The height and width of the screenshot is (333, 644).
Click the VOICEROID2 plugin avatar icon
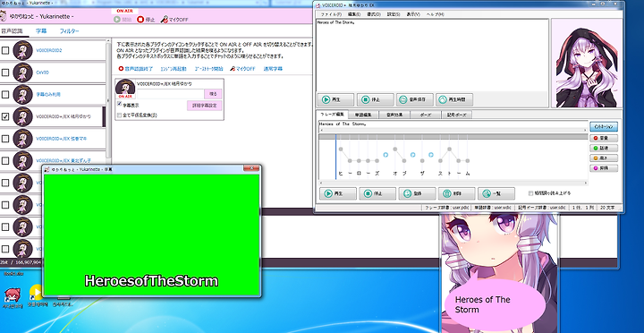(x=22, y=50)
